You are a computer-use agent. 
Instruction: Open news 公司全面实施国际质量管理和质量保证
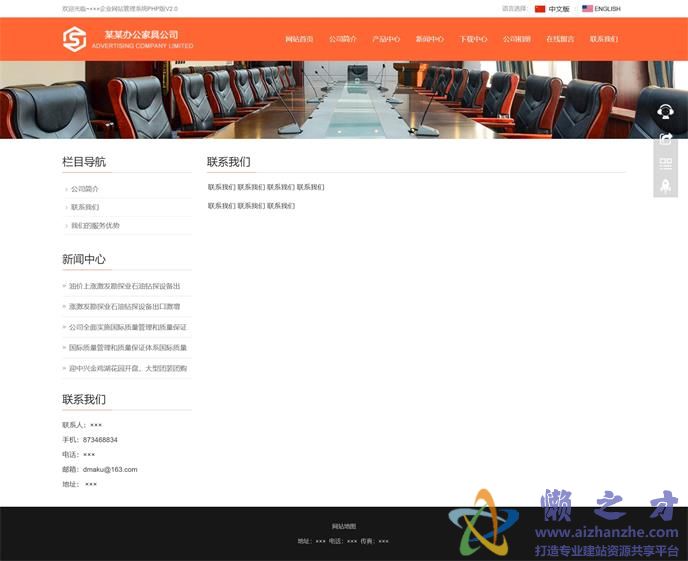[x=128, y=327]
